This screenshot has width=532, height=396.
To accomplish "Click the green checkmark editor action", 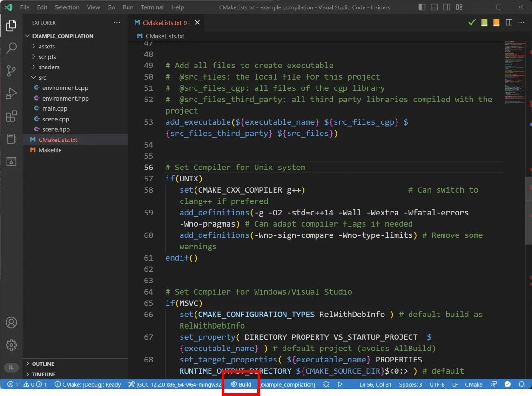I will coord(471,22).
